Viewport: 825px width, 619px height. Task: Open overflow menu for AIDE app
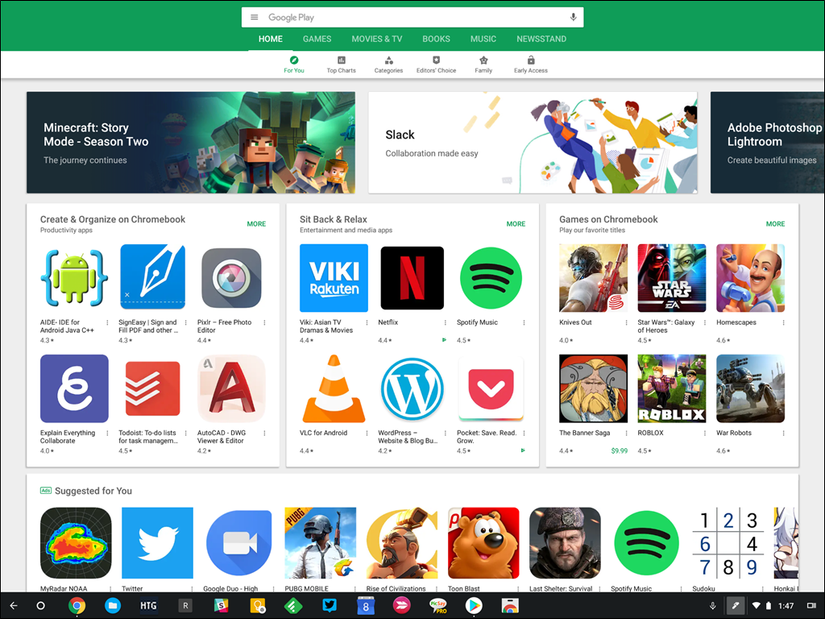(x=107, y=323)
